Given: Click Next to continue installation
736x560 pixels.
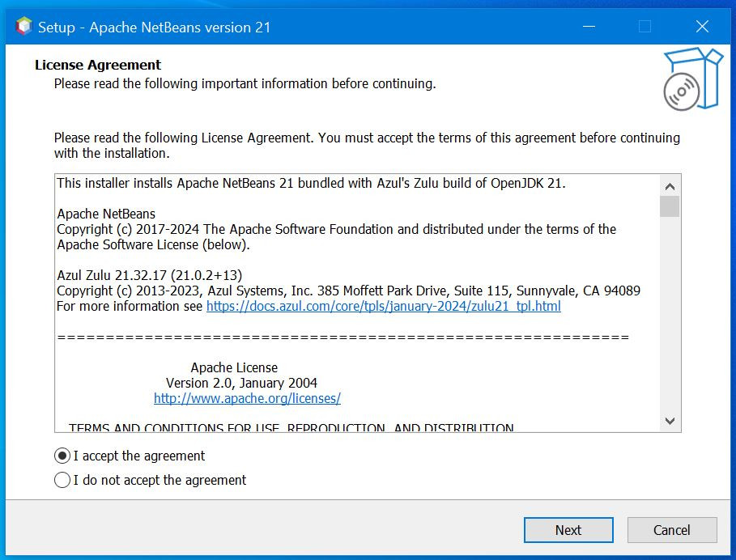Looking at the screenshot, I should [568, 530].
